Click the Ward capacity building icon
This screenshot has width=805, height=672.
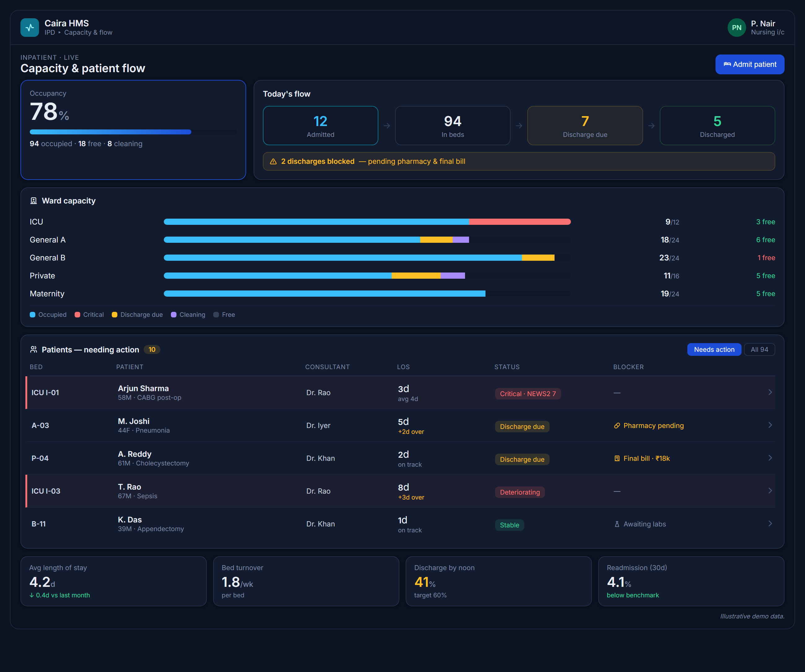click(34, 201)
